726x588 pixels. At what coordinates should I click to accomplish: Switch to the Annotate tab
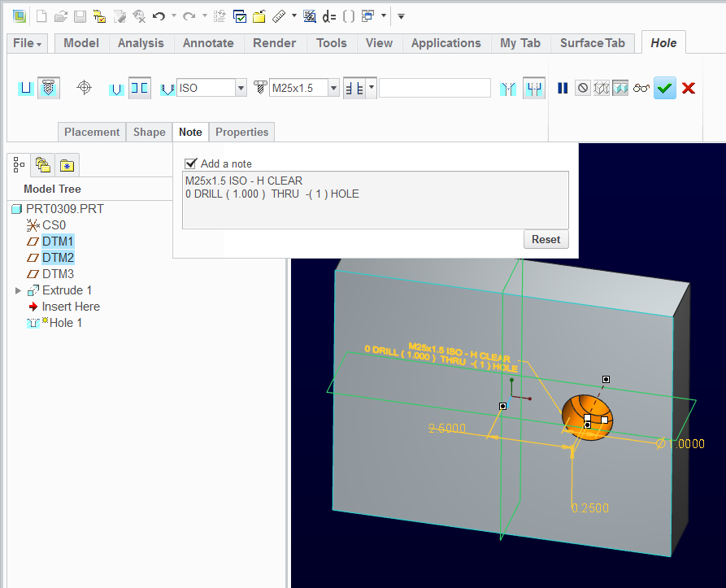pyautogui.click(x=208, y=43)
